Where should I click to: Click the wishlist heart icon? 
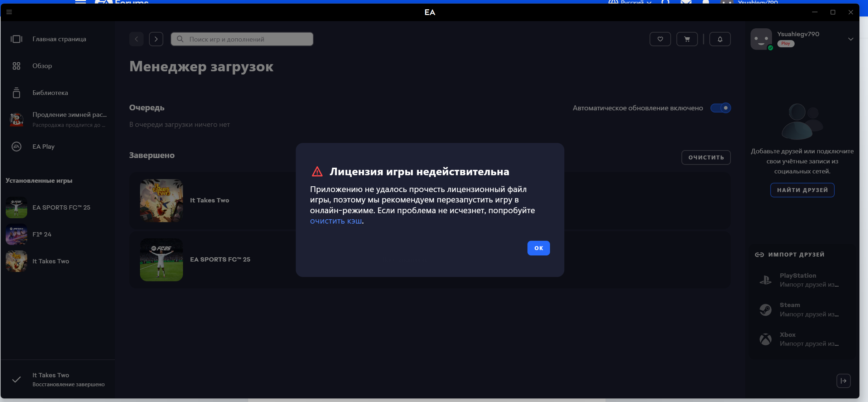[660, 39]
